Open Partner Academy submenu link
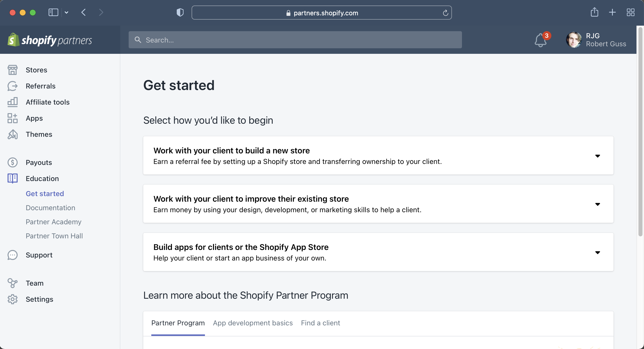Screen dimensions: 644x349 [54, 222]
